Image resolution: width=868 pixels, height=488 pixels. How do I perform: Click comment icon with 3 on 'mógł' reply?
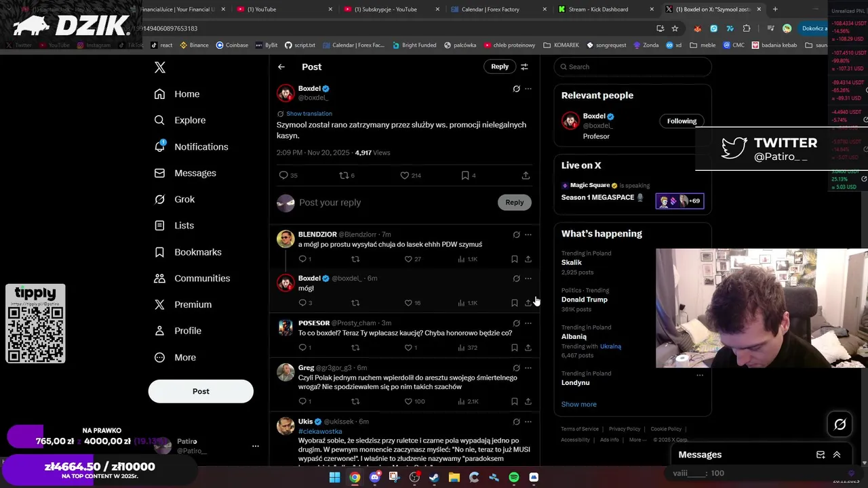(306, 303)
